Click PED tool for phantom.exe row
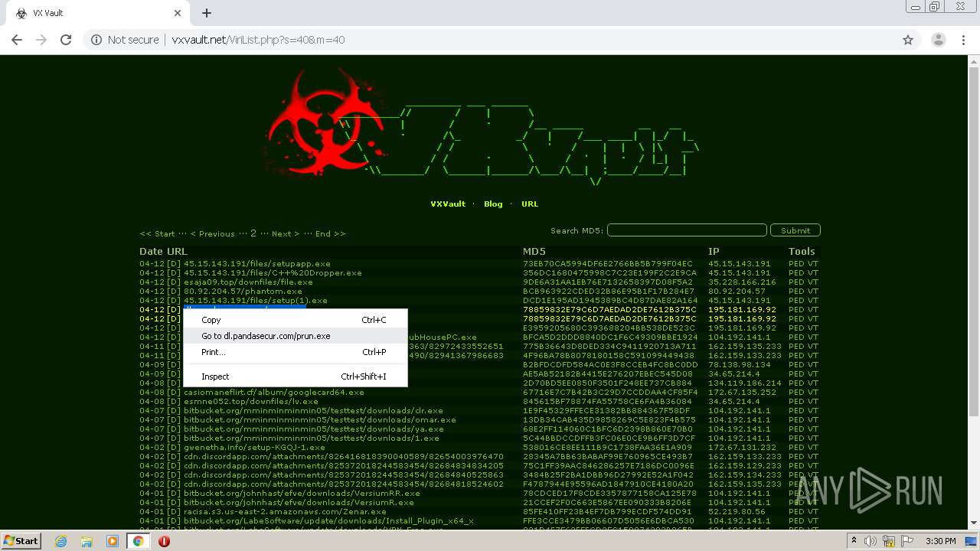 click(x=796, y=292)
